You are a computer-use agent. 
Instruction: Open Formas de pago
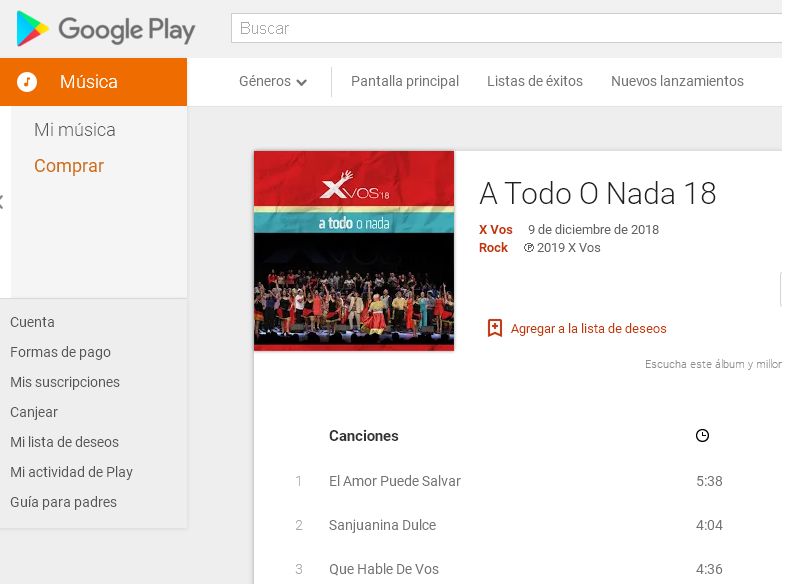pos(60,352)
